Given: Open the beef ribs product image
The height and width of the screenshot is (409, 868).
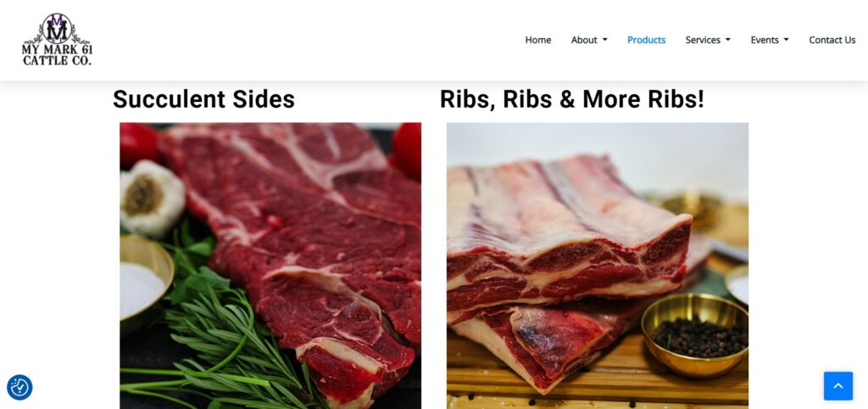Looking at the screenshot, I should 598,266.
